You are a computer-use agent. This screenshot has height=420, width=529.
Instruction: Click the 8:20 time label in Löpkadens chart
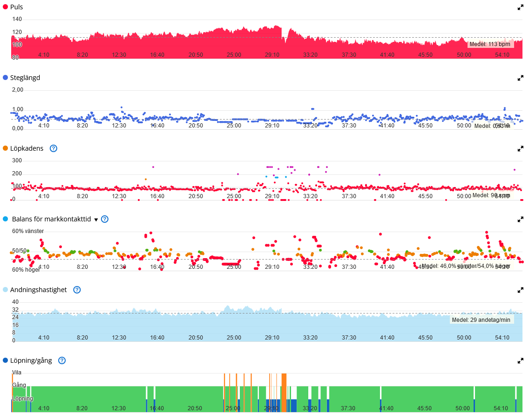[82, 196]
